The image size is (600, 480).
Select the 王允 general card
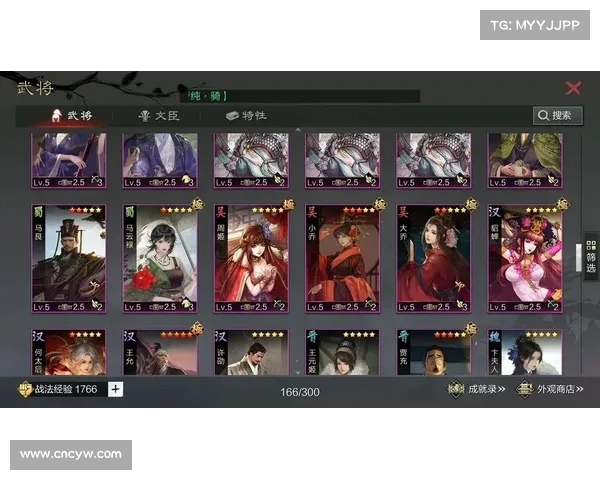(160, 352)
